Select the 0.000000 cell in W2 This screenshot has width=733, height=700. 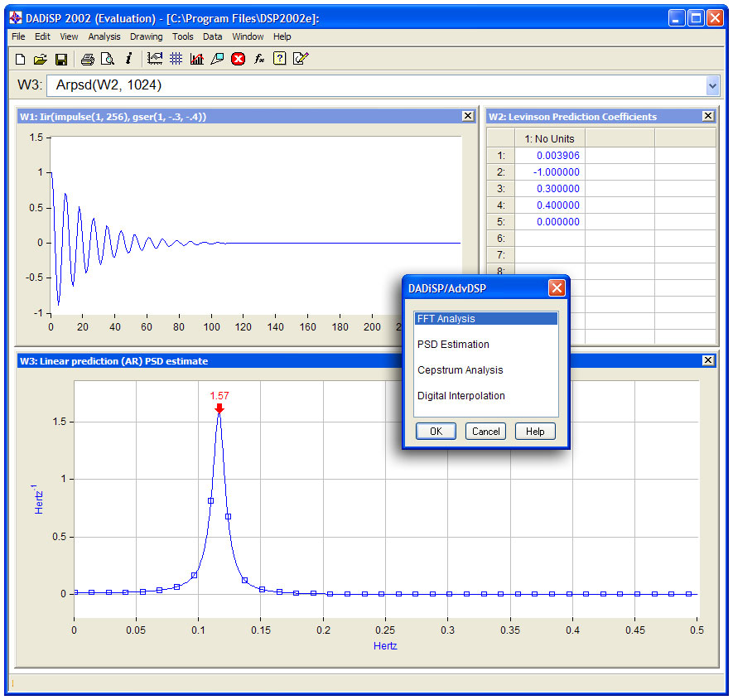tap(550, 222)
